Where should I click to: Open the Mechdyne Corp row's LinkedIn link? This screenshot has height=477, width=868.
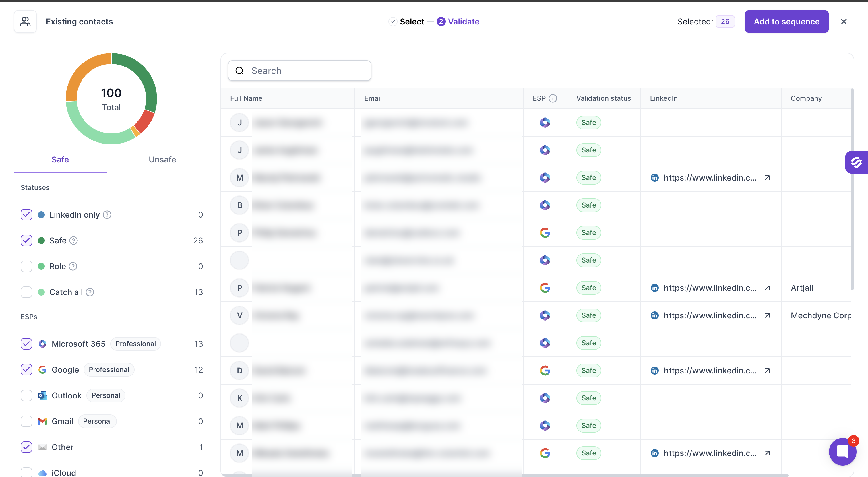point(710,315)
